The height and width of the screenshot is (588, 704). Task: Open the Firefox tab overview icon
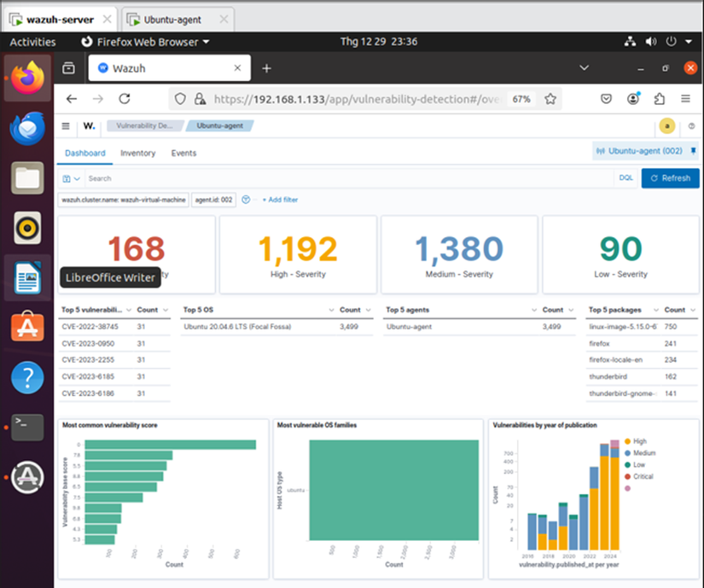click(69, 68)
